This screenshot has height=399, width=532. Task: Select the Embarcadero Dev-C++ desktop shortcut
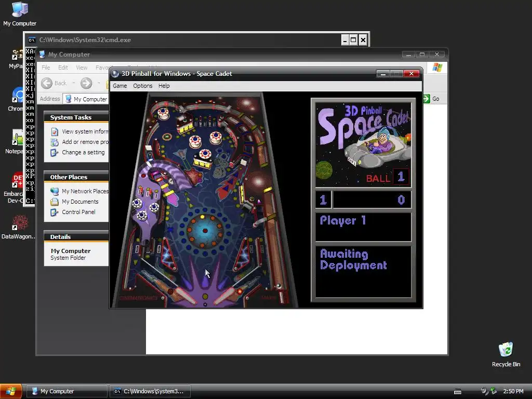(x=13, y=188)
